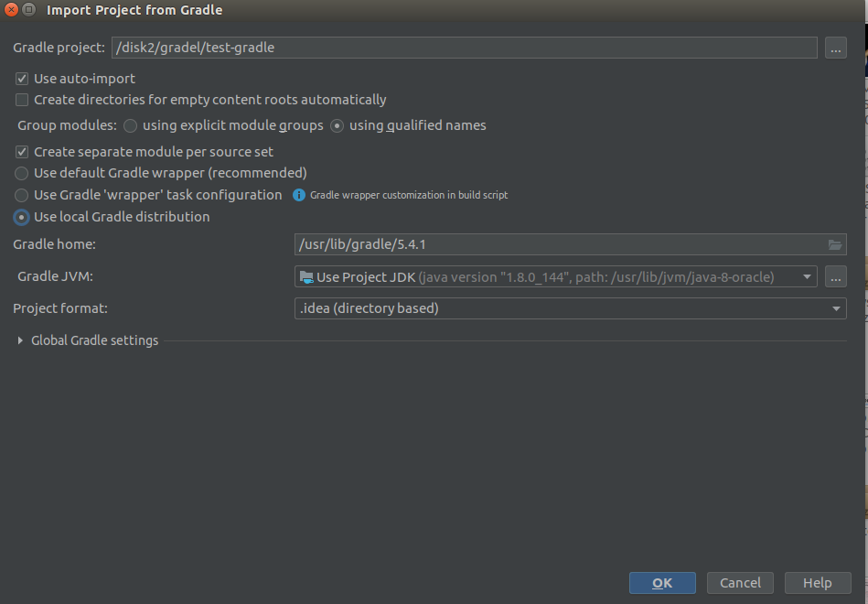Click the Cancel button
This screenshot has height=604, width=868.
[x=740, y=583]
